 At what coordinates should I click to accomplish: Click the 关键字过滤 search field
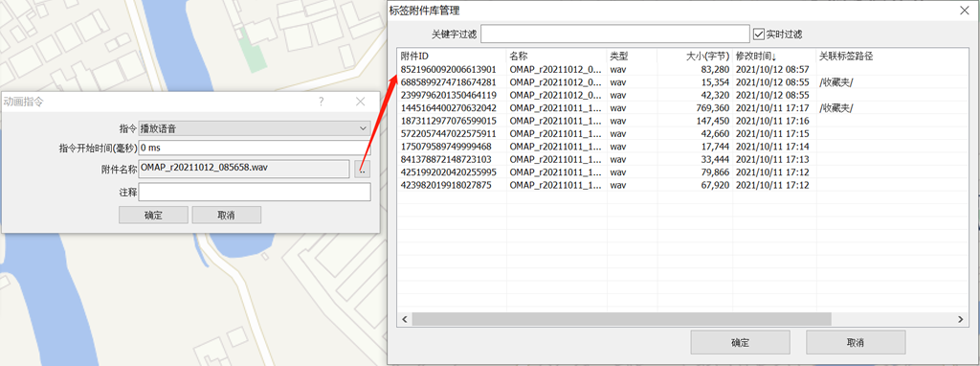click(615, 34)
